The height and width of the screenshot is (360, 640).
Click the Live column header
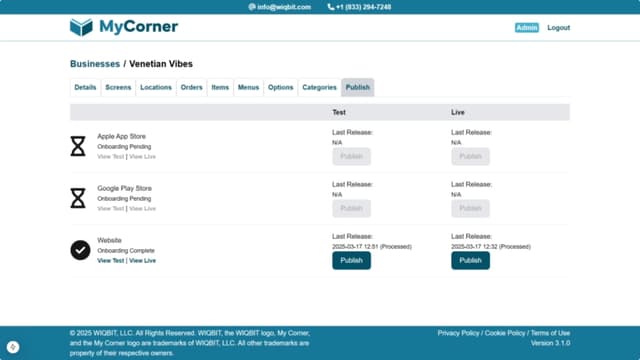point(458,112)
